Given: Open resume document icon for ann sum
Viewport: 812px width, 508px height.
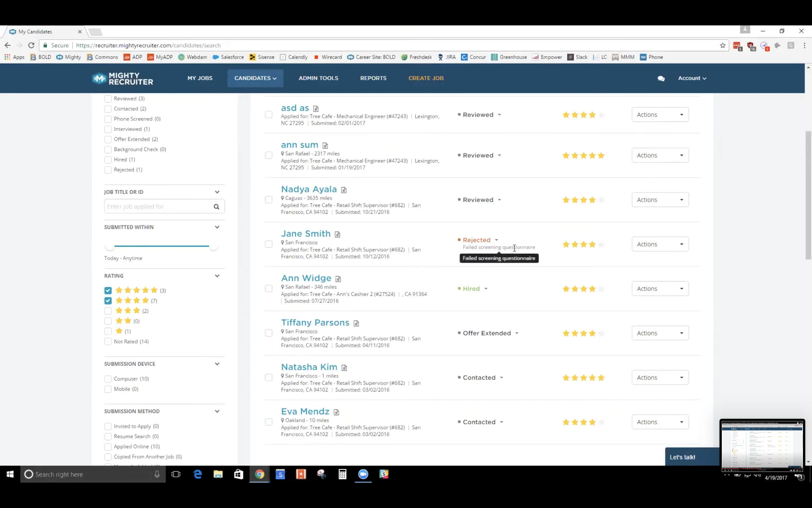Looking at the screenshot, I should pos(325,145).
